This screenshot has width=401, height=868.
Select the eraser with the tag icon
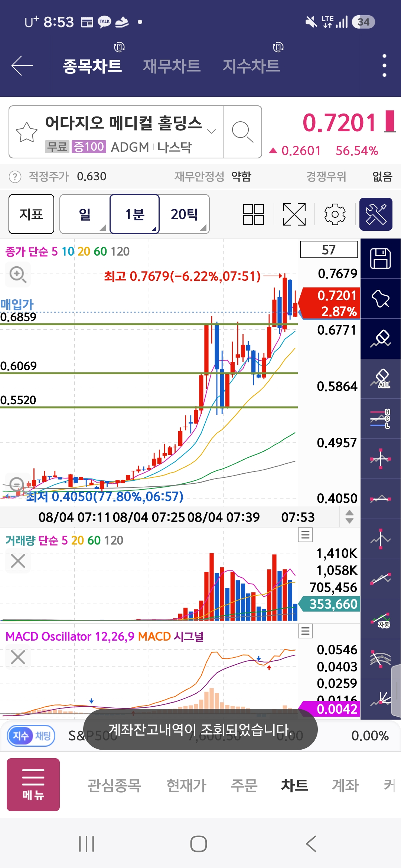pyautogui.click(x=381, y=299)
